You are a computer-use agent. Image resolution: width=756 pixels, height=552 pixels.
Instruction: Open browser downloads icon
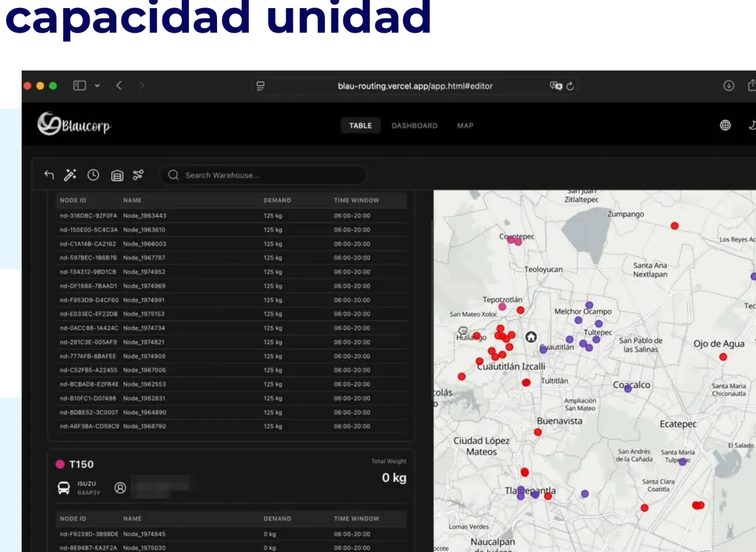click(729, 85)
